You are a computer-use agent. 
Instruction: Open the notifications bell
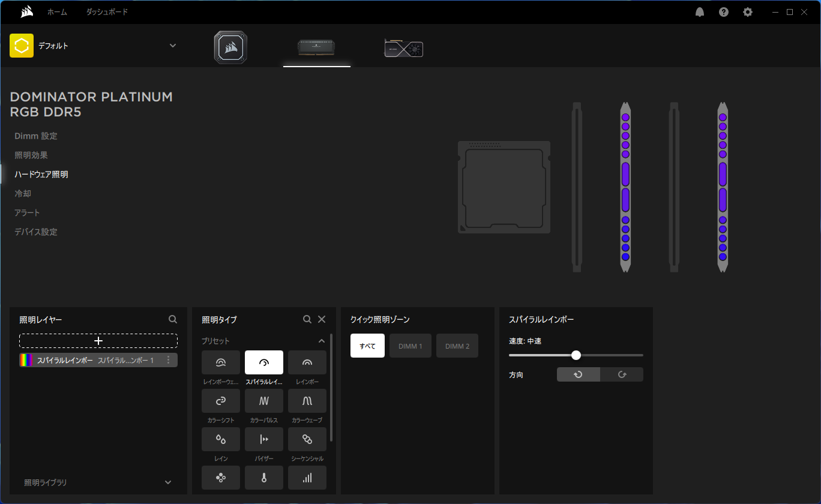pos(700,12)
